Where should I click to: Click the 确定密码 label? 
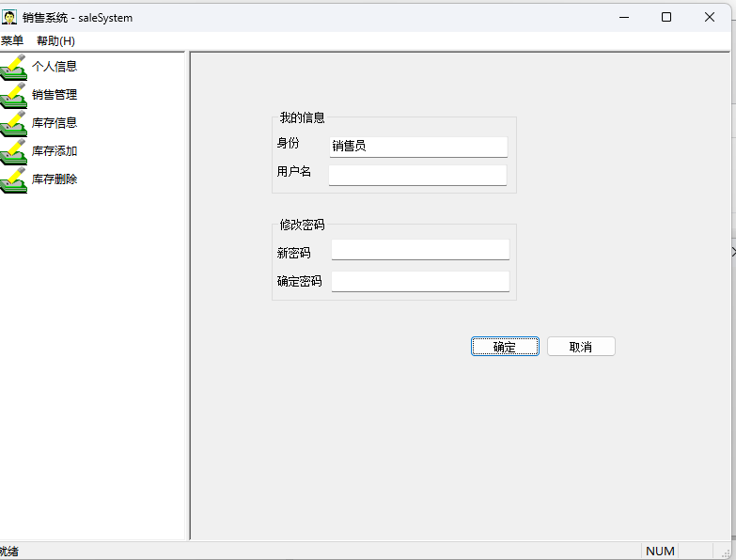[300, 281]
